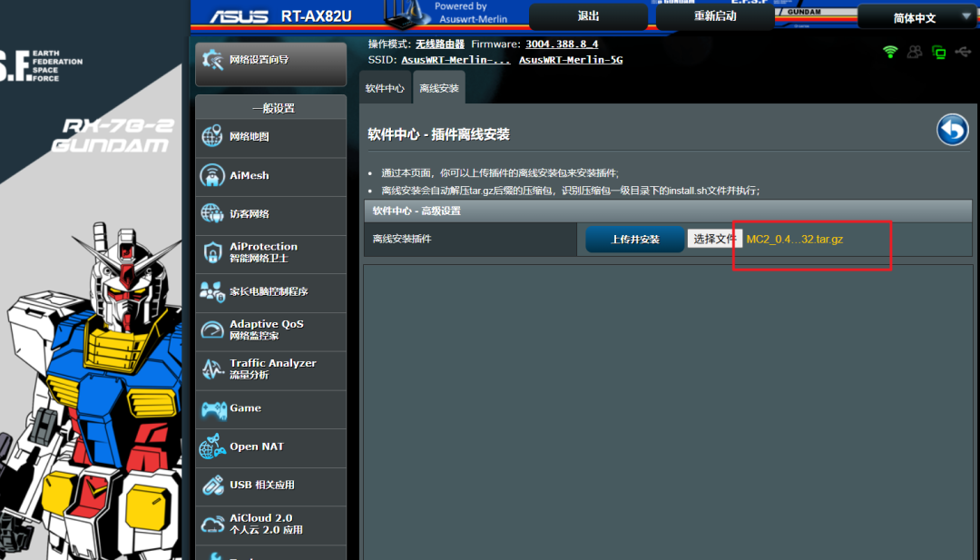Screen dimensions: 980x560
Task: Open Traffic Analyzer 流量分析 menu entry
Action: tap(270, 368)
